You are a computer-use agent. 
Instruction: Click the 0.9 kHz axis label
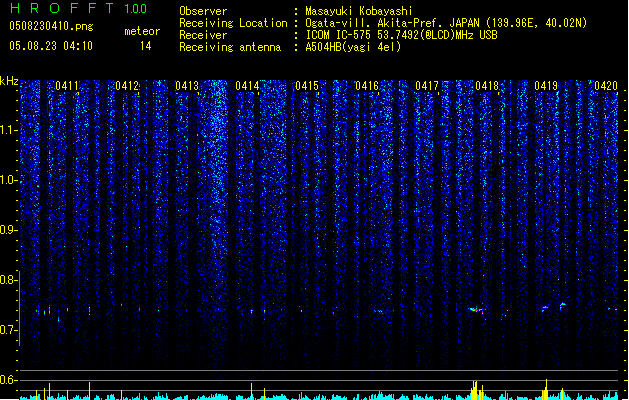point(9,230)
